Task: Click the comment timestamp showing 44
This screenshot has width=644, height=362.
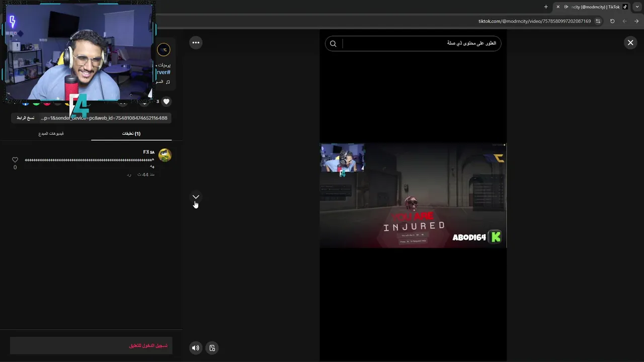Action: (x=146, y=174)
